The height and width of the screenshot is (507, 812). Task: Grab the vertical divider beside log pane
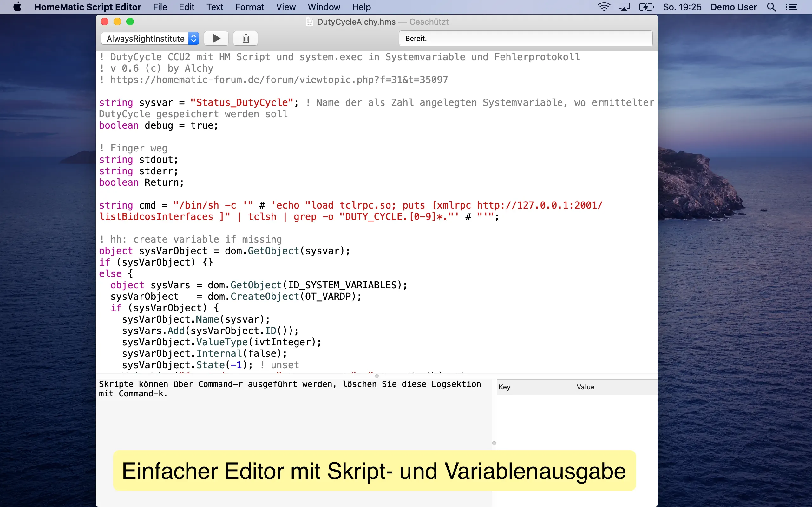click(x=494, y=443)
